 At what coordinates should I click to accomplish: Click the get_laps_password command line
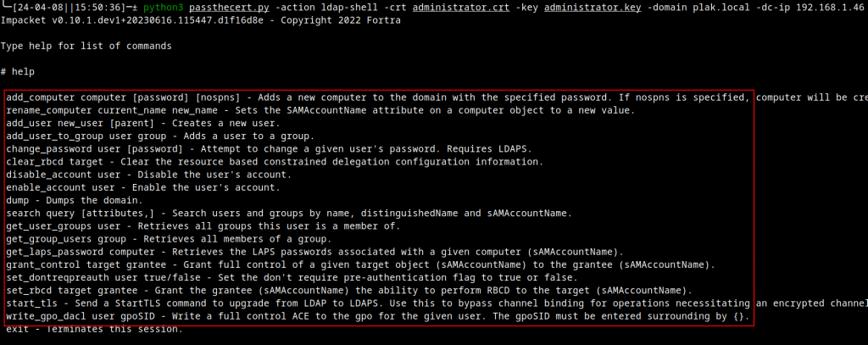pyautogui.click(x=314, y=252)
